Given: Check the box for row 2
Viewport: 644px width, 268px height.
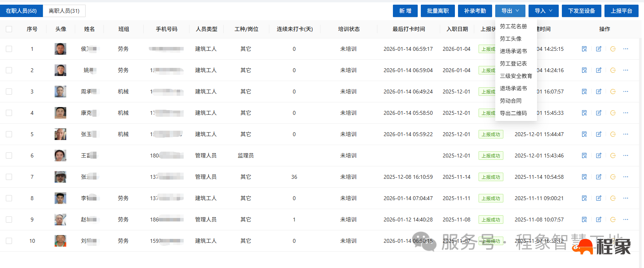Looking at the screenshot, I should tap(9, 70).
